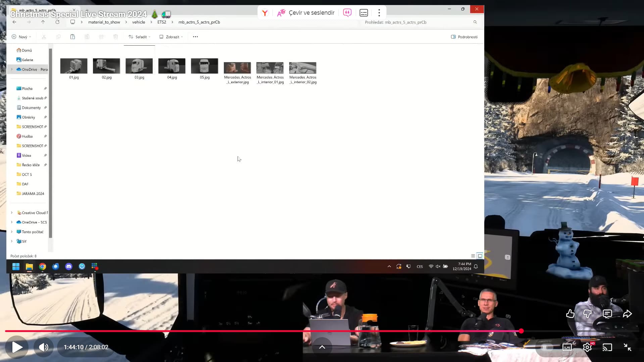644x362 pixels.
Task: Toggle the Podrobnosti details pane
Action: click(464, 37)
